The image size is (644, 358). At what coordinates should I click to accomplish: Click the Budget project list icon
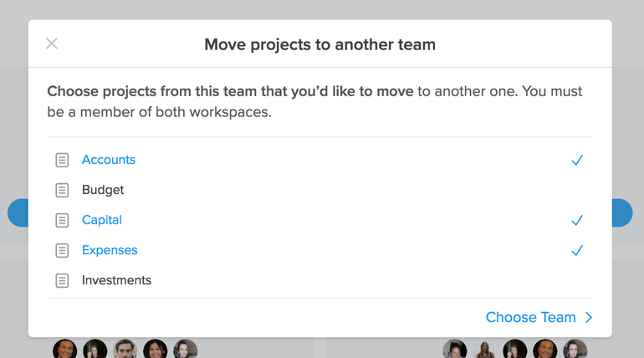[x=62, y=190]
